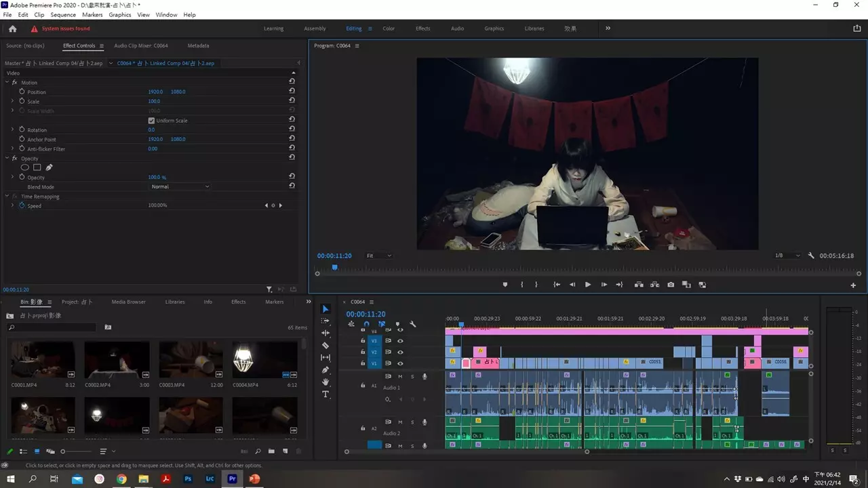Pick the Pen tool in timeline toolbar
The width and height of the screenshot is (868, 488).
(325, 370)
